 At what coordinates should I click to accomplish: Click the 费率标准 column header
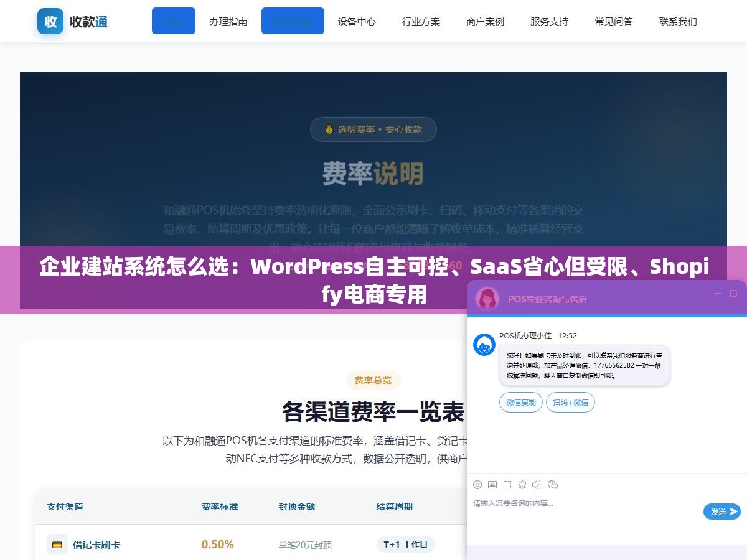point(220,506)
